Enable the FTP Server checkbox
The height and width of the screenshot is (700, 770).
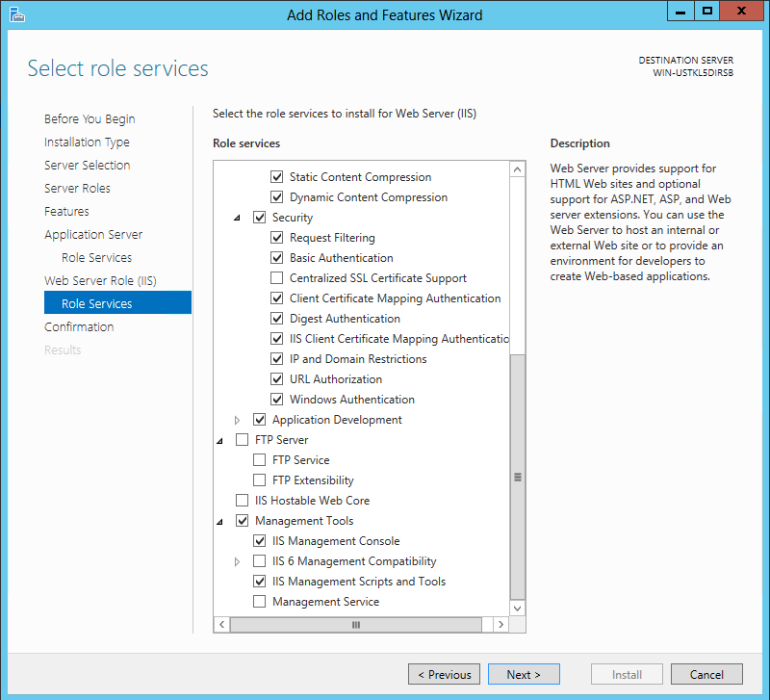pos(243,440)
